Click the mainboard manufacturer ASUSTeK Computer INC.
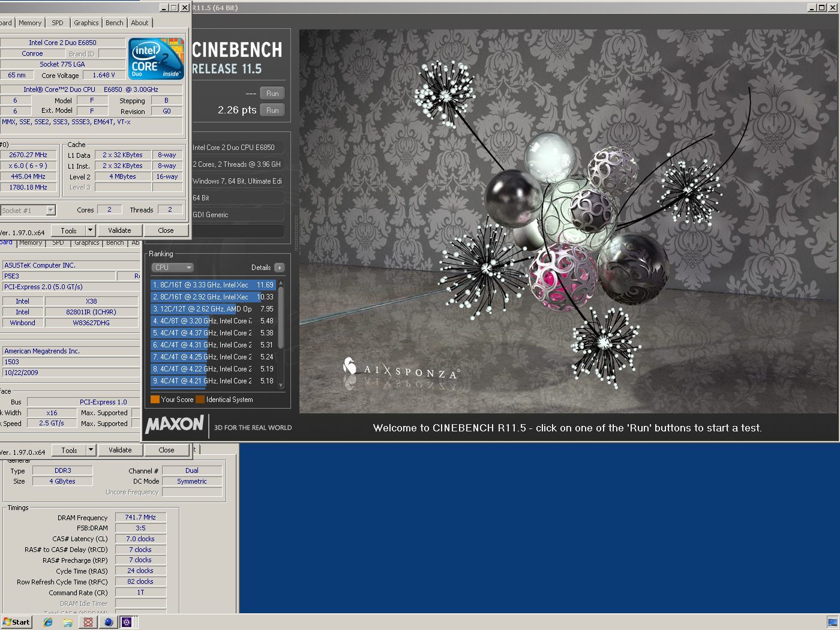This screenshot has width=840, height=630. [x=71, y=265]
